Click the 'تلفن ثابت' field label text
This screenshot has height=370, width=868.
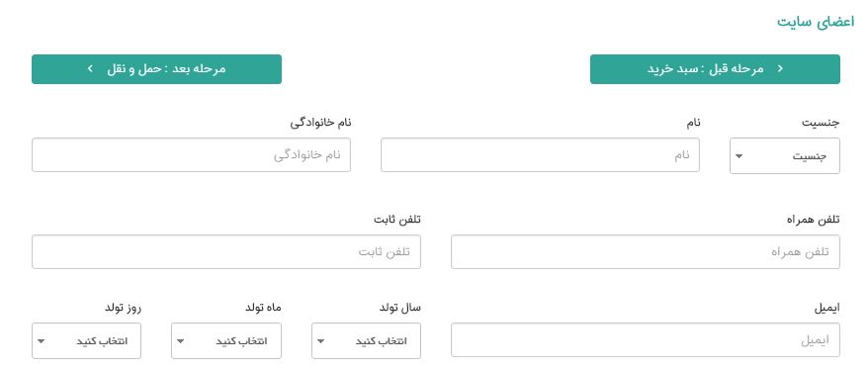(396, 220)
